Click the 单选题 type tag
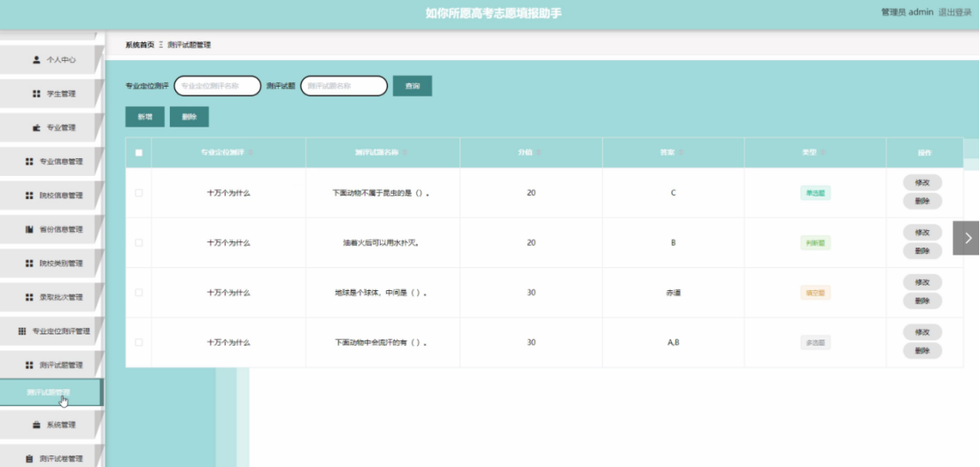The height and width of the screenshot is (467, 980). 815,193
